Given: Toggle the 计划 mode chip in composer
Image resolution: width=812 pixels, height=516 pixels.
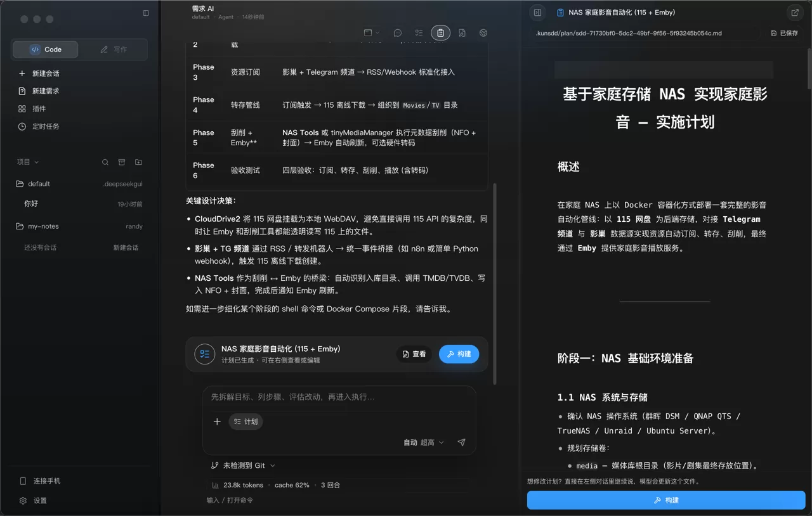Looking at the screenshot, I should click(x=246, y=422).
